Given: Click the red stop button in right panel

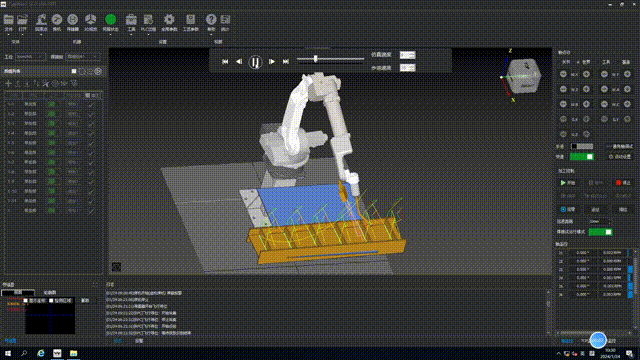Looking at the screenshot, I should click(623, 183).
